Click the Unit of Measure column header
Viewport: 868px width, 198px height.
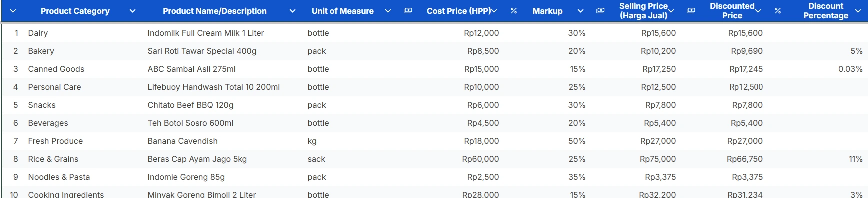pyautogui.click(x=343, y=11)
